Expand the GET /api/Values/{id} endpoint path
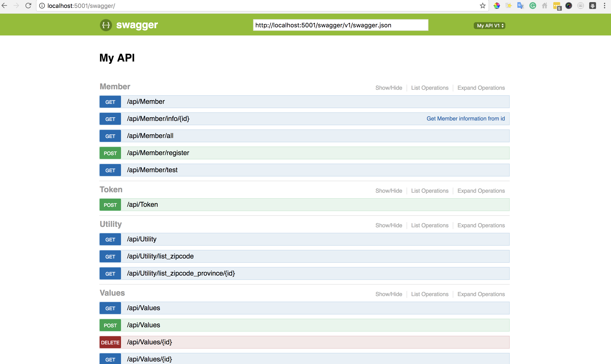The image size is (611, 364). coord(149,359)
